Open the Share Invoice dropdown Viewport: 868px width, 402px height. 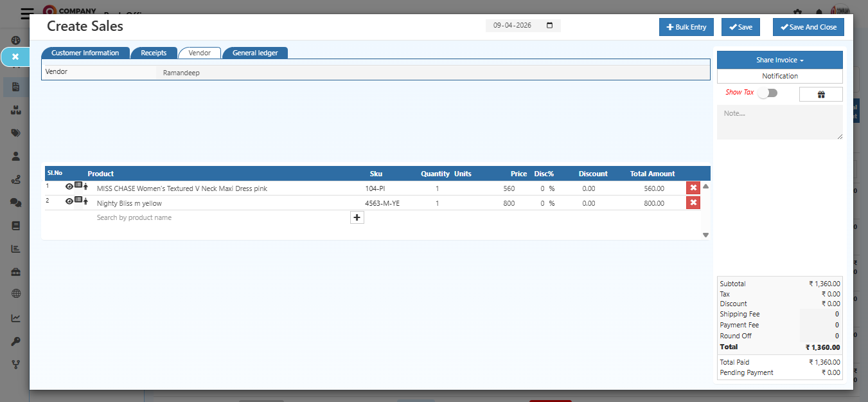[779, 59]
